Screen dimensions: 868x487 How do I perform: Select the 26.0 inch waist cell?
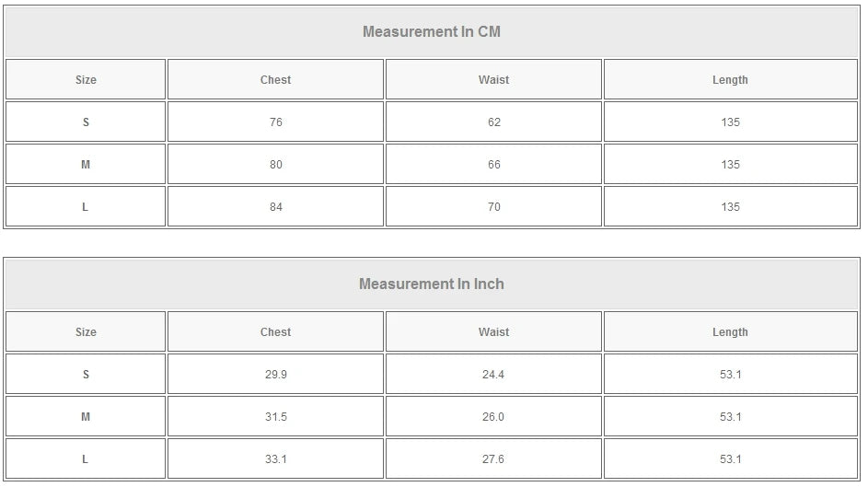(x=493, y=417)
